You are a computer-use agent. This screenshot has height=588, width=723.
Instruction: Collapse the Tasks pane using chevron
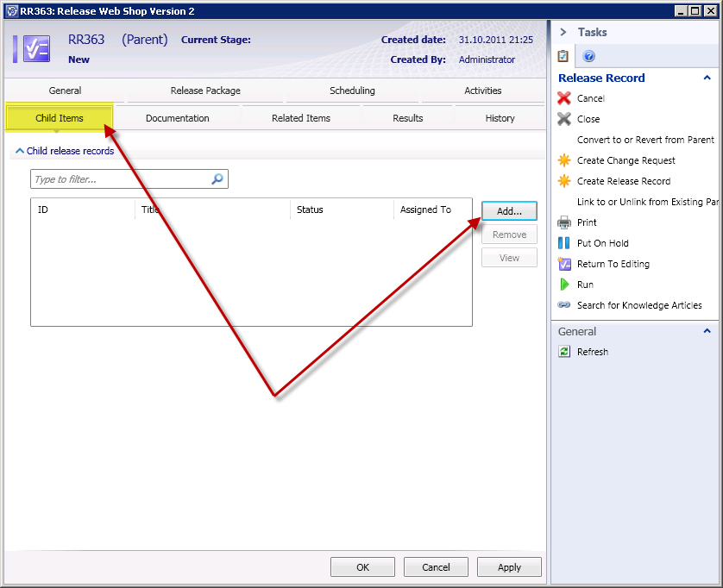pos(563,32)
